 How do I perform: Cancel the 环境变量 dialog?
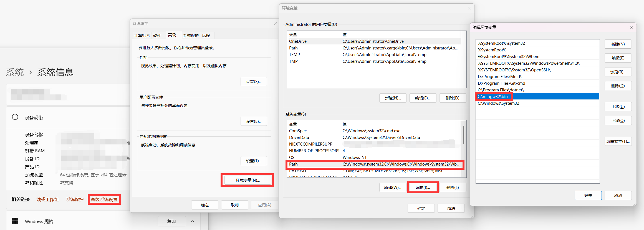click(x=451, y=208)
